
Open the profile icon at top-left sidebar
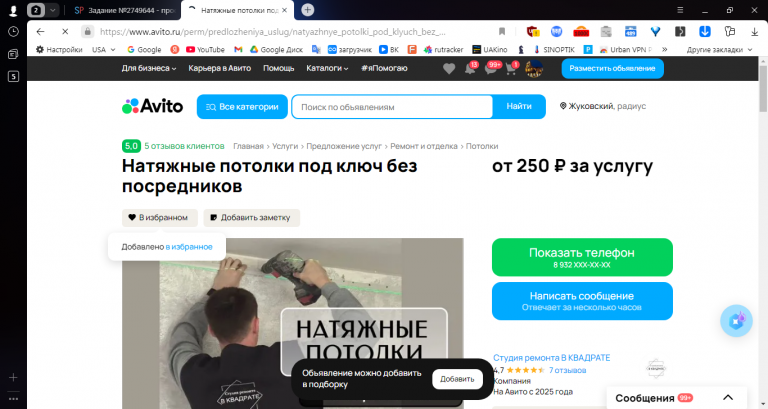click(13, 10)
